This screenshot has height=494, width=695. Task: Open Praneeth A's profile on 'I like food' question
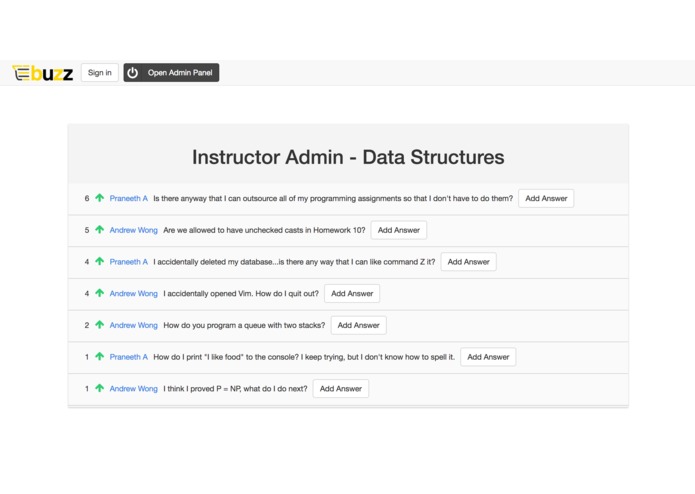(129, 357)
